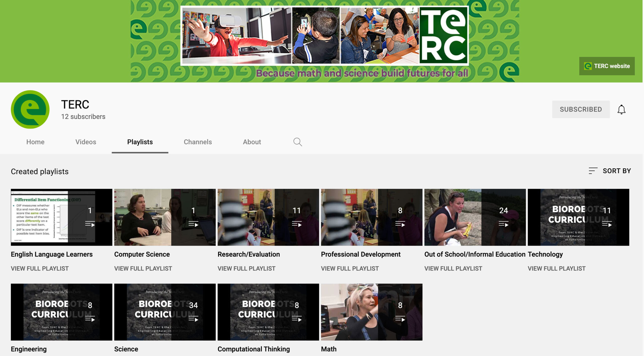
Task: Open the About tab
Action: [x=252, y=142]
